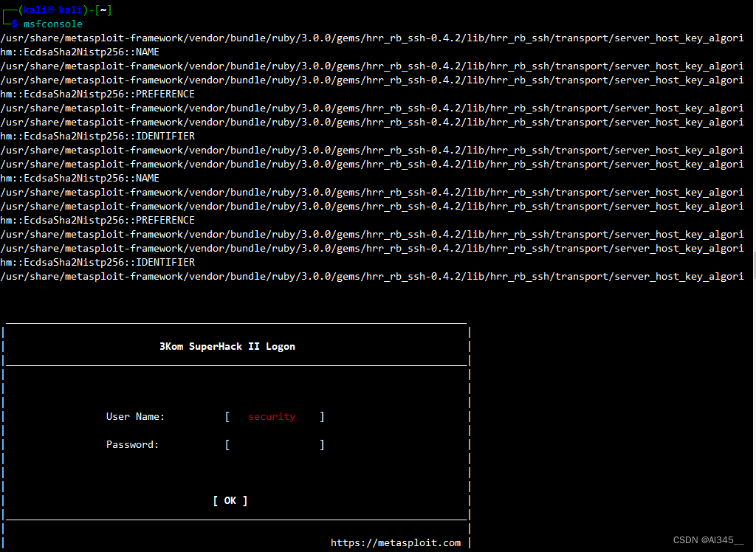Click the Password bracketed input area
756x552 pixels.
click(x=275, y=444)
